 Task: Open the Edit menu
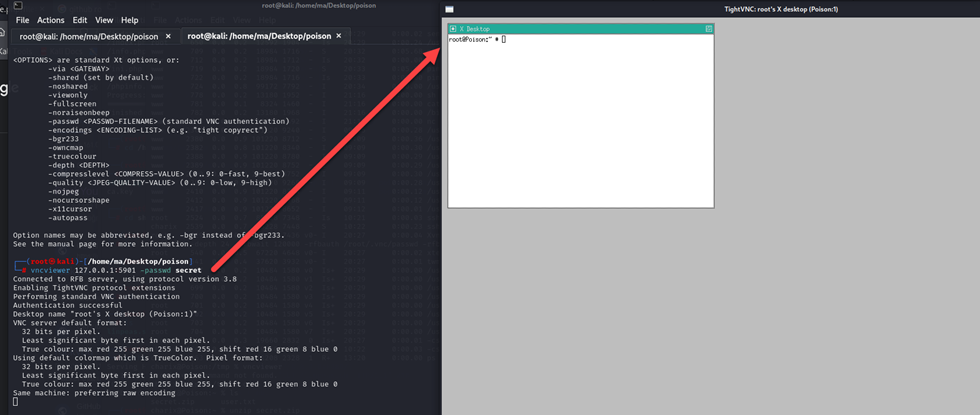[80, 20]
